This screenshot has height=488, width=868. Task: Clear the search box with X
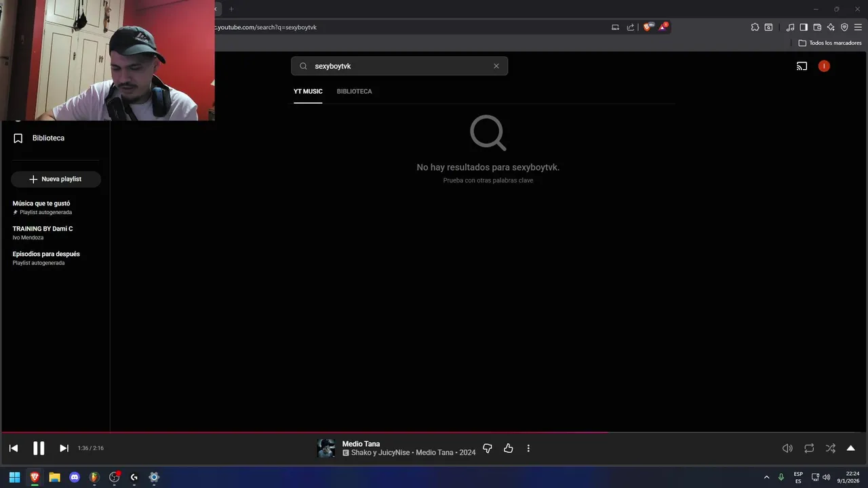pyautogui.click(x=496, y=66)
